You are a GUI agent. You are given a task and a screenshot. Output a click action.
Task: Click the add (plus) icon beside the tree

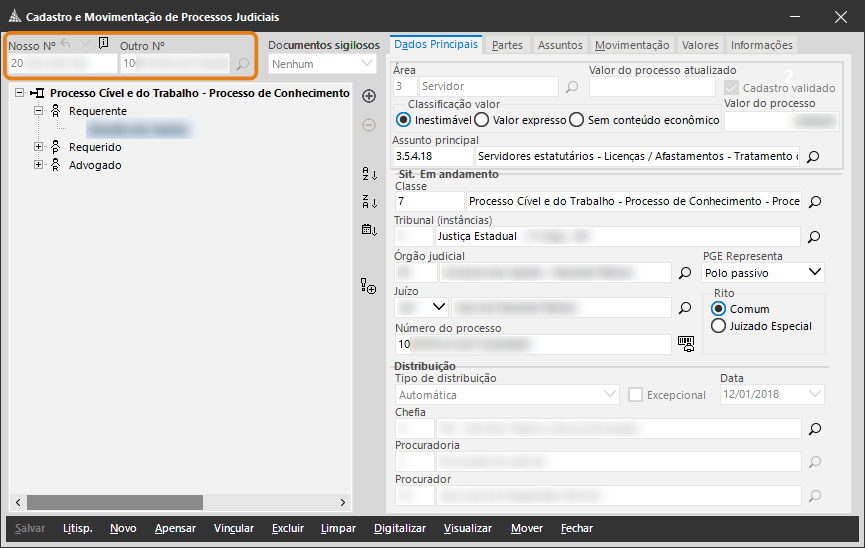pos(369,96)
